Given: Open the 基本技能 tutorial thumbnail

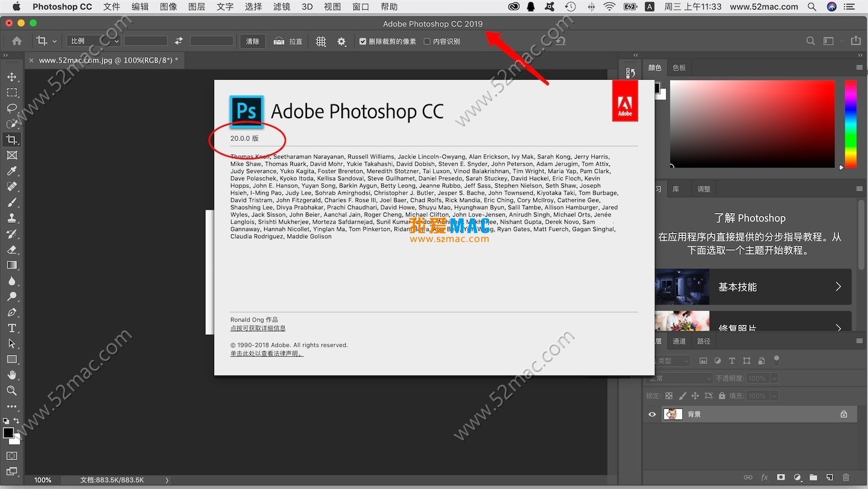Looking at the screenshot, I should (682, 287).
